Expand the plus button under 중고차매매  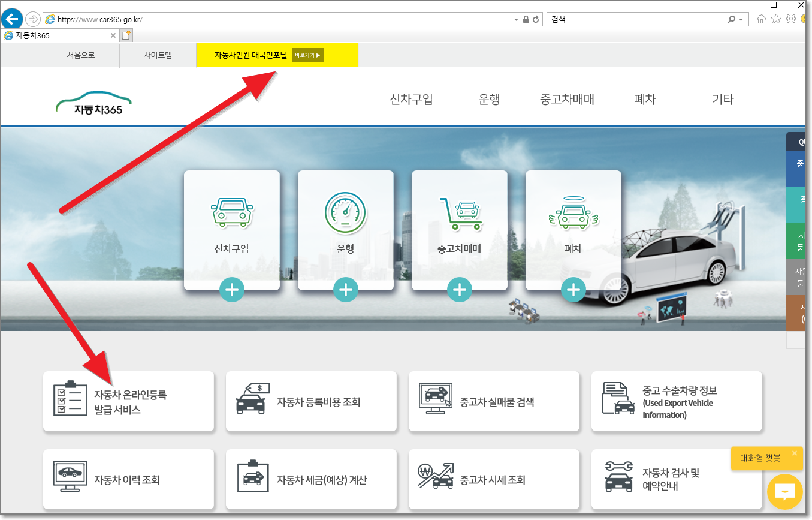pos(460,290)
